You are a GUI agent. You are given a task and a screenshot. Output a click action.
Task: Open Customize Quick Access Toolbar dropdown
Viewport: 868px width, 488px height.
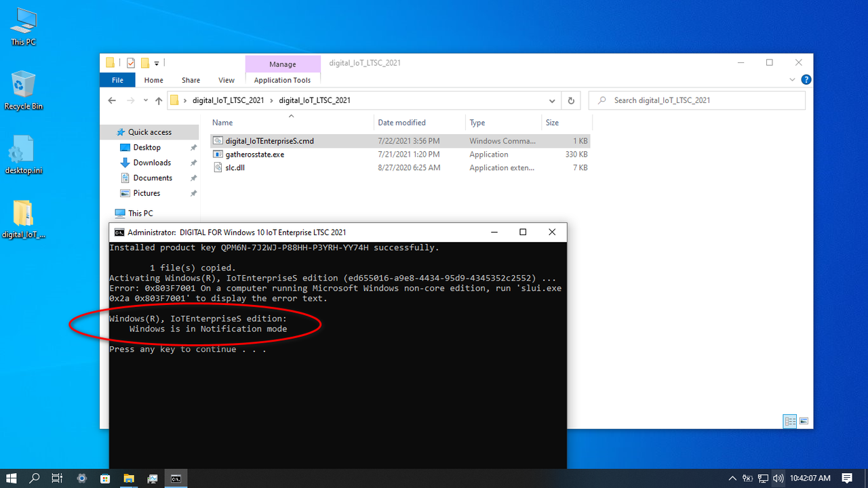coord(157,63)
